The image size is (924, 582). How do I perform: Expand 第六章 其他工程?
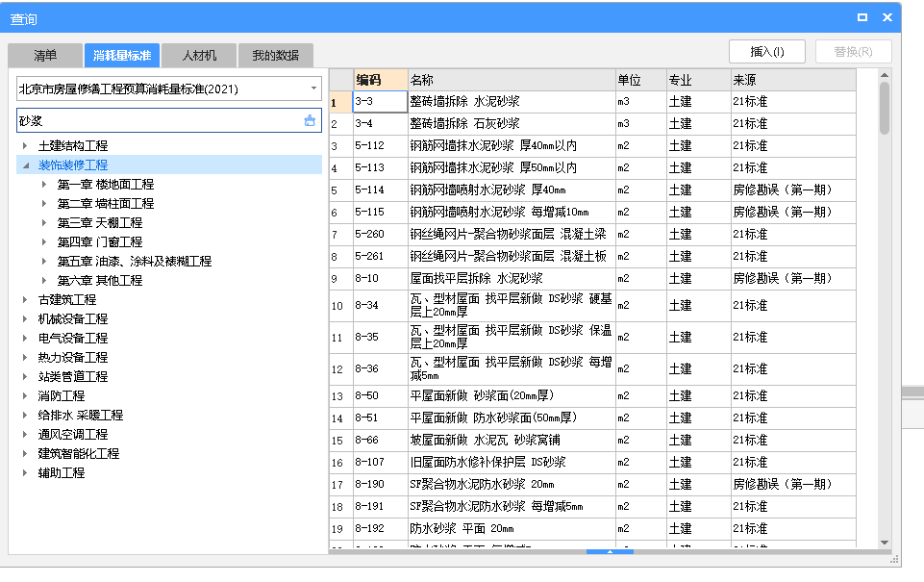point(44,281)
